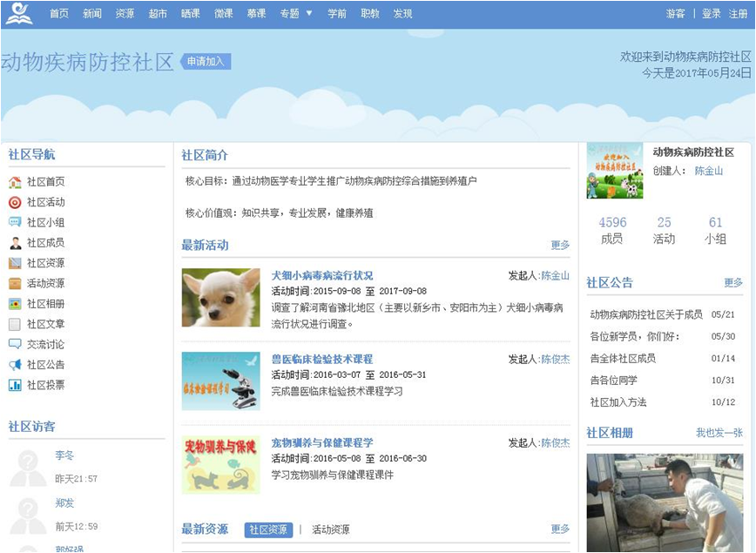The image size is (756, 553).
Task: Open activity 犬细小病毒病流行状况 title link
Action: tap(322, 276)
